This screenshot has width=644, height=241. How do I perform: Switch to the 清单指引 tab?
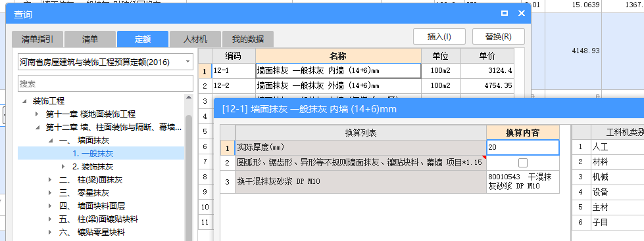pyautogui.click(x=37, y=39)
